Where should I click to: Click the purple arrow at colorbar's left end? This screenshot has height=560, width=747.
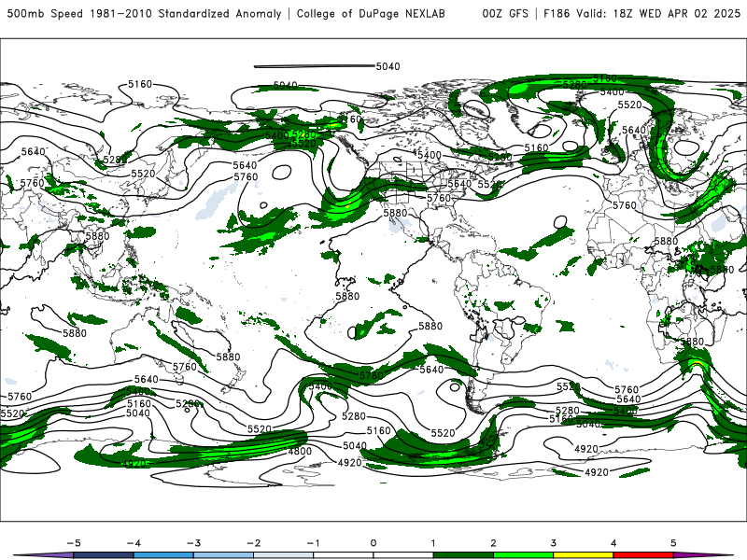point(45,555)
